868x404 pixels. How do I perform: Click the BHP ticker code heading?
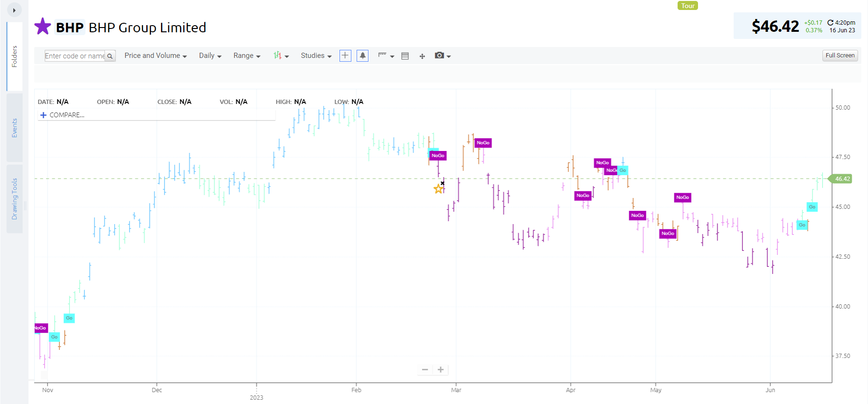[70, 28]
